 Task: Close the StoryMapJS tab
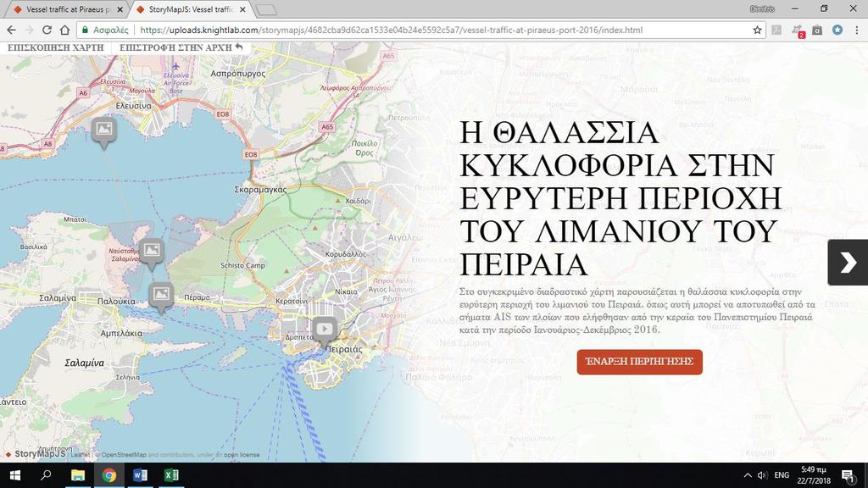242,9
